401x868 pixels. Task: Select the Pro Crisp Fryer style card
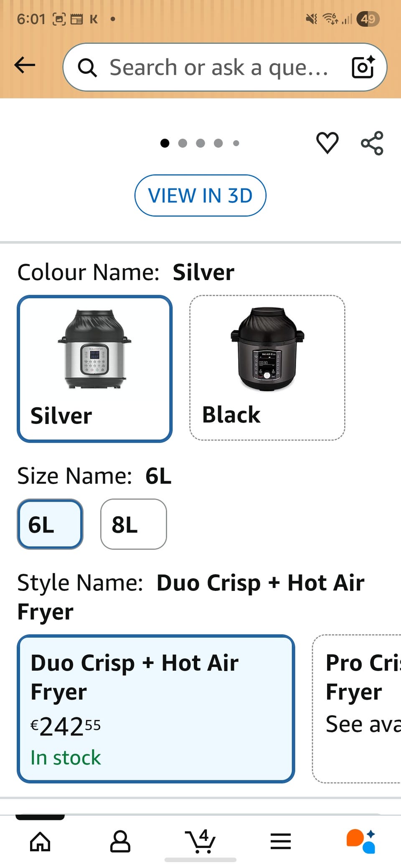click(357, 709)
